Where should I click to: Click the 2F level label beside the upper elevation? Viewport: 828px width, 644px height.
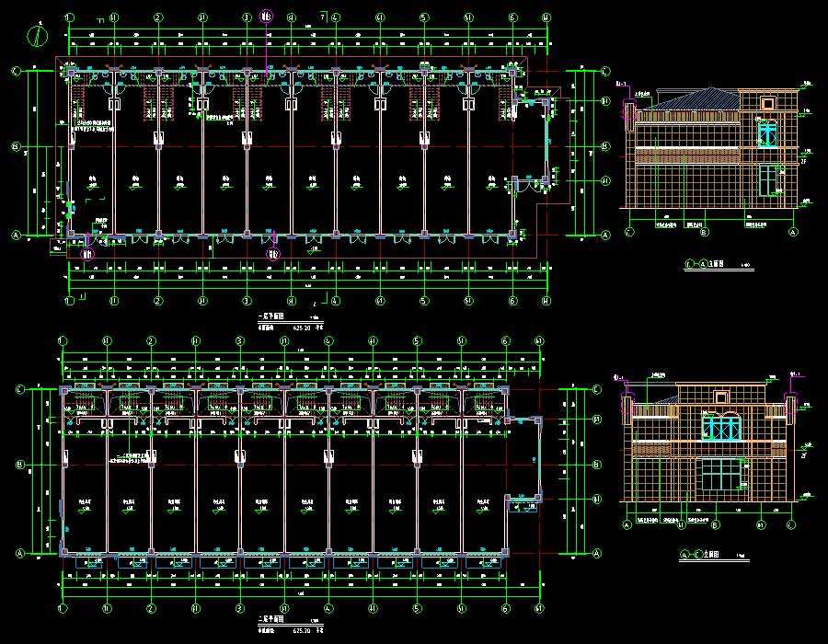tap(803, 162)
